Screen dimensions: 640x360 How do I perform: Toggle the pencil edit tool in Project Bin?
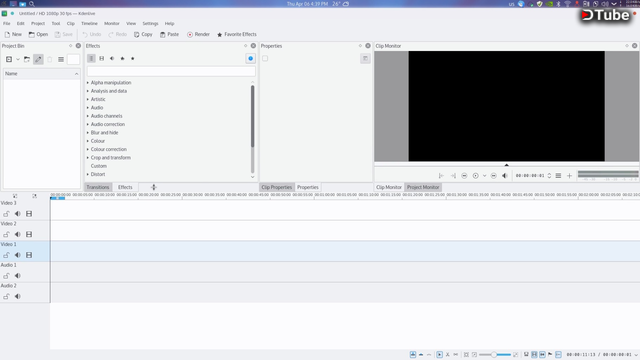38,59
